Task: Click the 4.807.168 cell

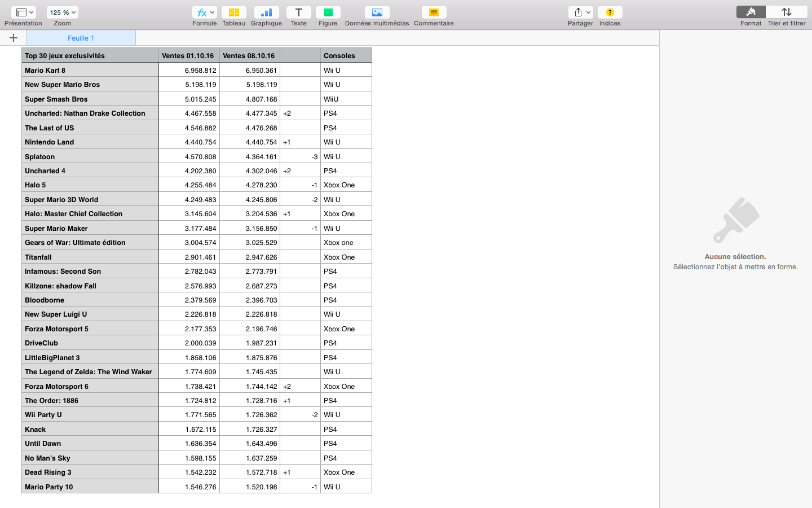Action: (250, 99)
